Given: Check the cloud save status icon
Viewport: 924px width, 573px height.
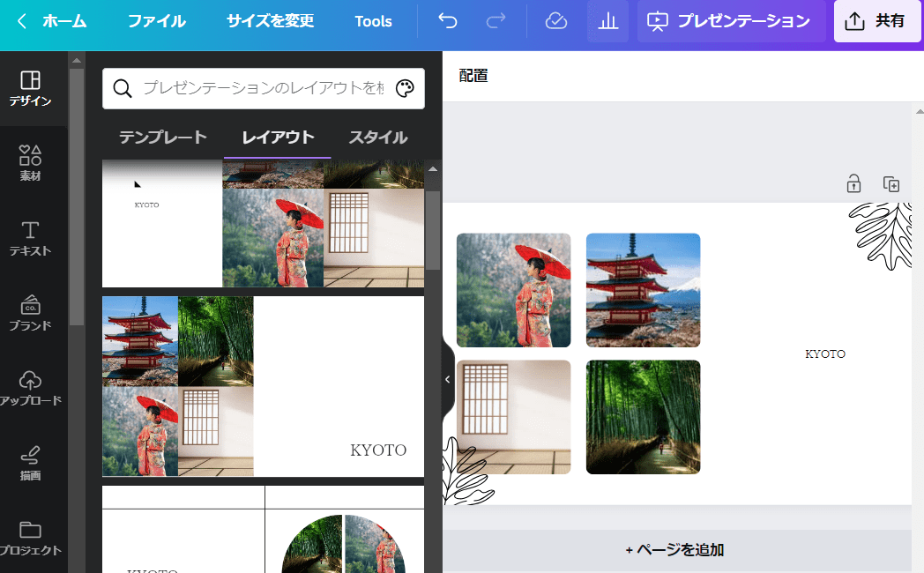Looking at the screenshot, I should 555,21.
